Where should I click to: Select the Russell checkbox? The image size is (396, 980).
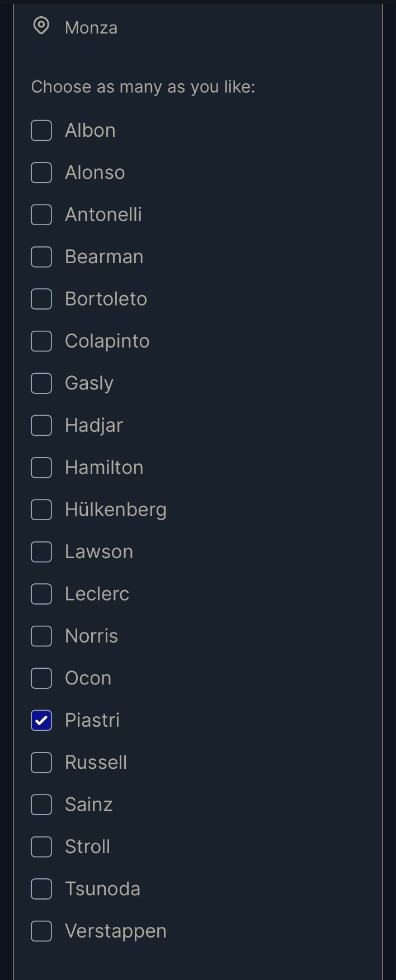(x=41, y=763)
